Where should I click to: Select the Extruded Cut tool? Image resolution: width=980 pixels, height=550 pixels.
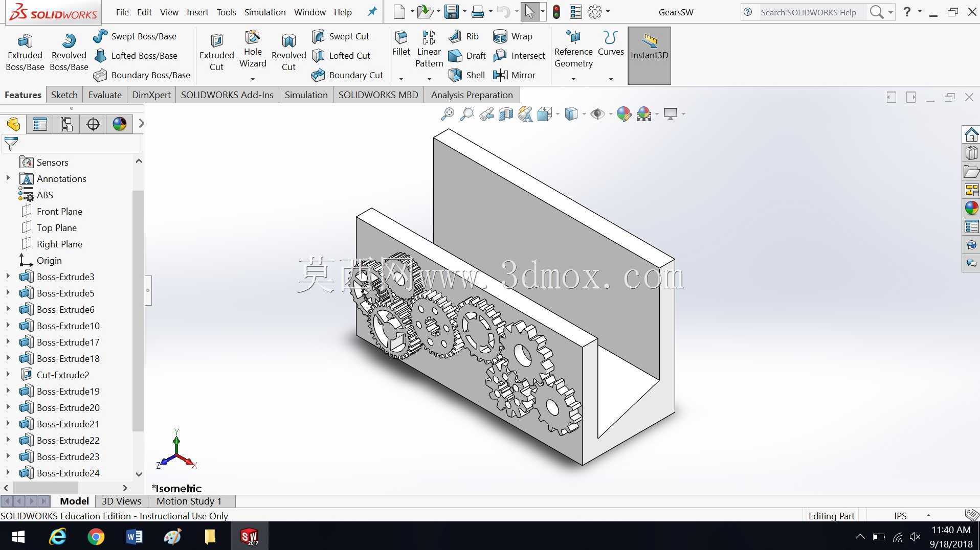[216, 53]
